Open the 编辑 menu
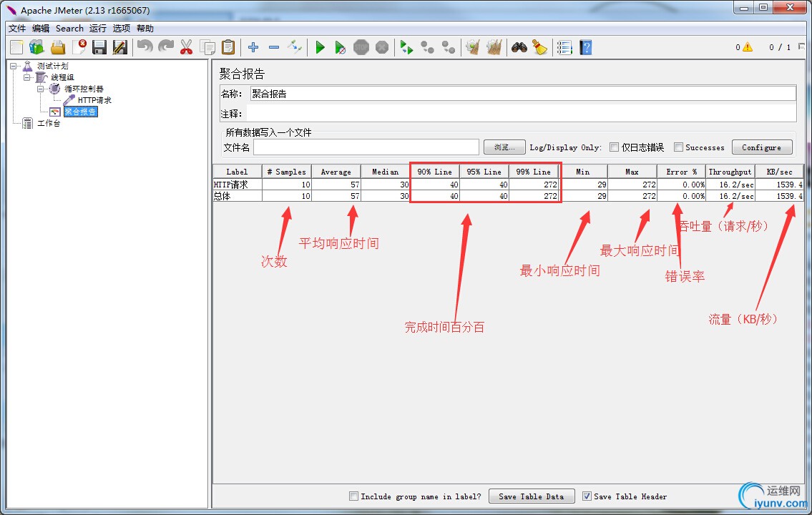Screen dimensions: 812x515 pyautogui.click(x=41, y=28)
